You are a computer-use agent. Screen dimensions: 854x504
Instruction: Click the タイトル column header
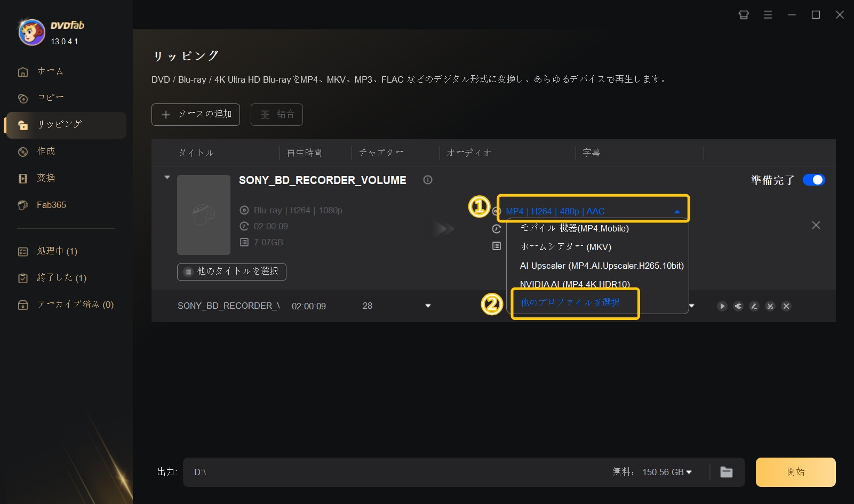[x=196, y=153]
